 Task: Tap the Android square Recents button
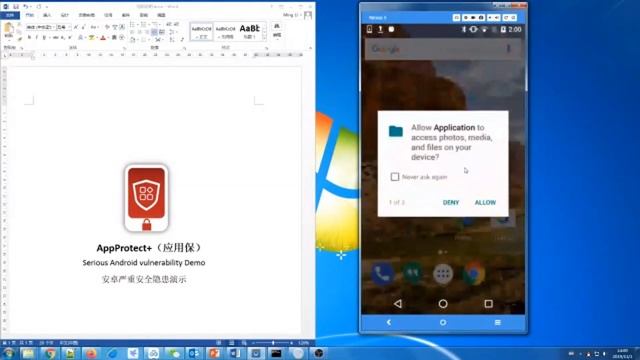pos(489,304)
